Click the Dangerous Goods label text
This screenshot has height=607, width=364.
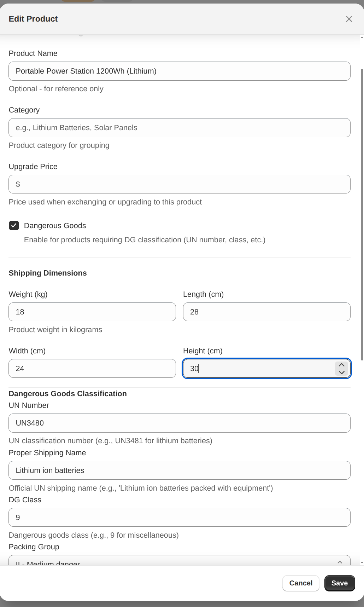click(55, 226)
